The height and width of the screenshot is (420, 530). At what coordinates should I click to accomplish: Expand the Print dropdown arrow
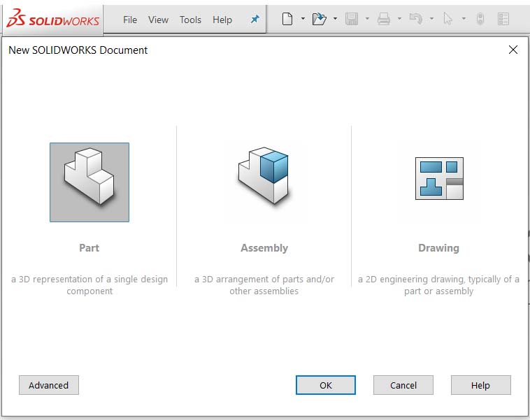click(399, 20)
